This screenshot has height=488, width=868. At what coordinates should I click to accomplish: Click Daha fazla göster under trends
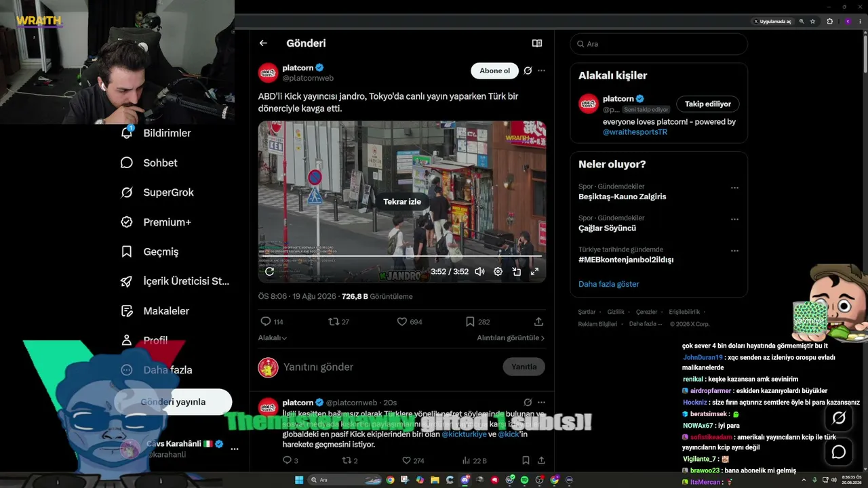(609, 284)
